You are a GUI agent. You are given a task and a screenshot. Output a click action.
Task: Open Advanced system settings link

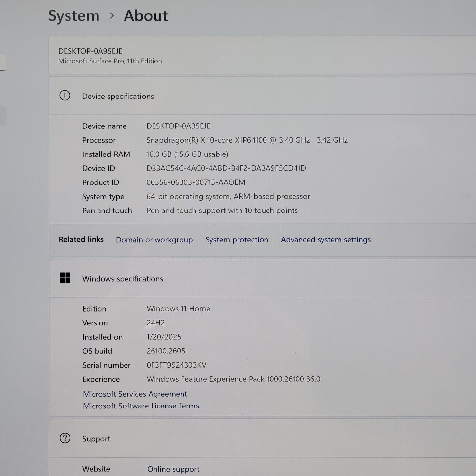(326, 240)
